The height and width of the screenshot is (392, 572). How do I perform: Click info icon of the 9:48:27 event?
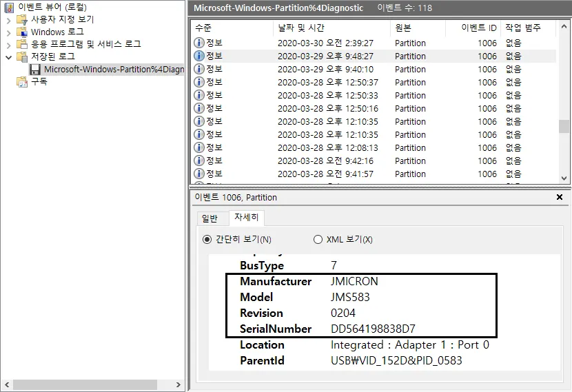pyautogui.click(x=198, y=56)
